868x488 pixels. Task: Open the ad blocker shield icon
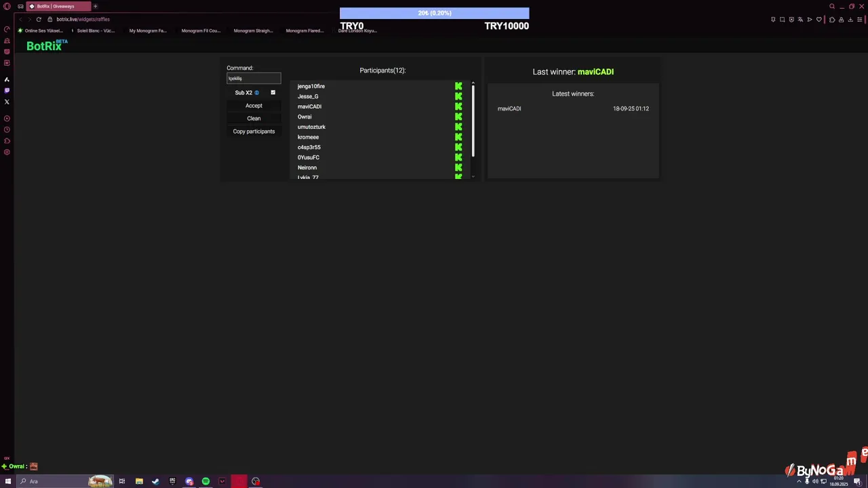point(791,19)
